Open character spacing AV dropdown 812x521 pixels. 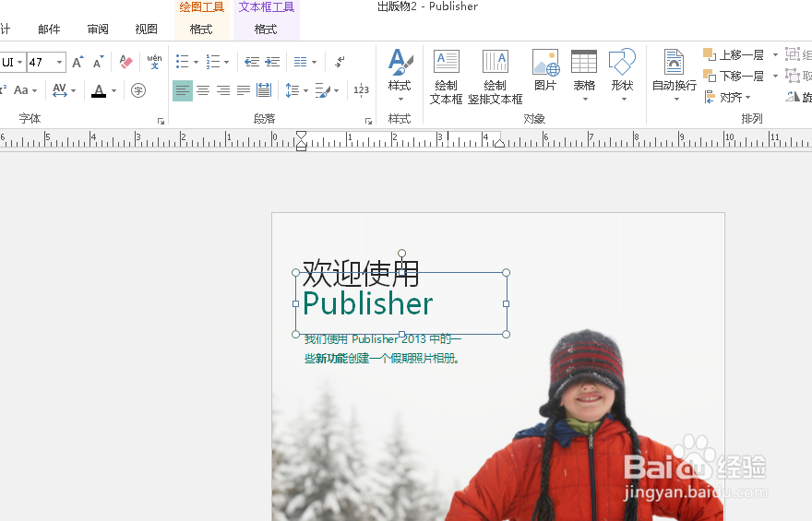pos(64,90)
